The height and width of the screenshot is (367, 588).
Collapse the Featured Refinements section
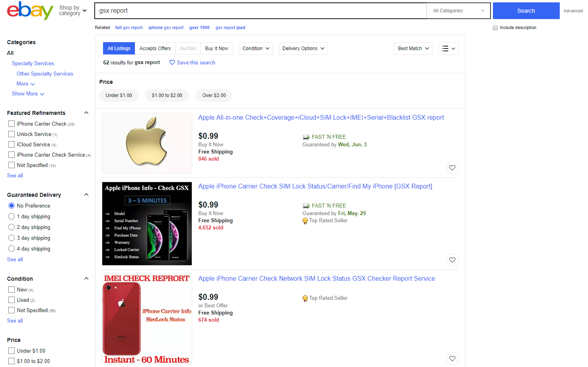(x=86, y=113)
